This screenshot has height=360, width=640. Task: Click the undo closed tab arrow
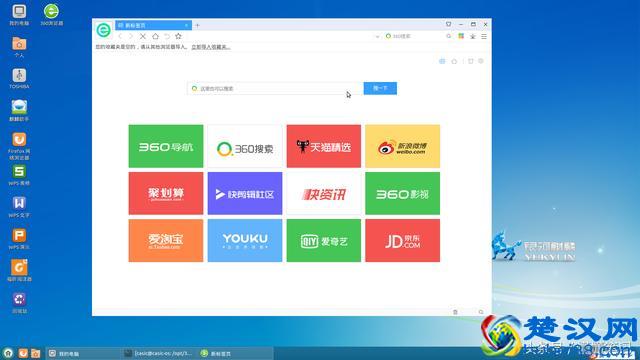(x=167, y=36)
